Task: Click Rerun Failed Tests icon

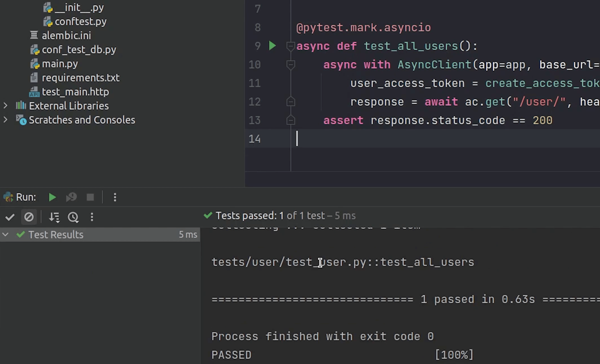Action: 71,197
